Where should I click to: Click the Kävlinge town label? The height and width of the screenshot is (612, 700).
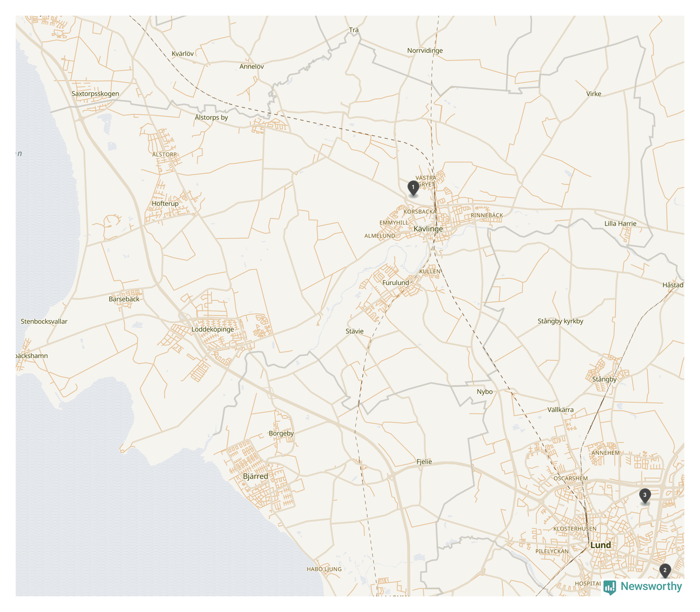(428, 229)
